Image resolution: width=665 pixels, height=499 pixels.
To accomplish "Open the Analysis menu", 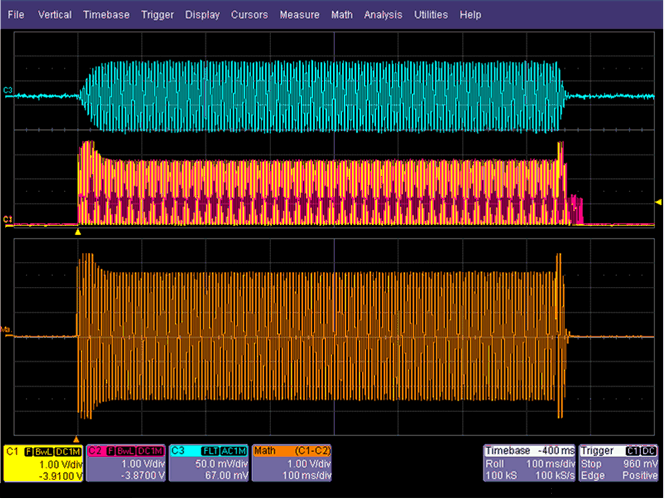I will [x=383, y=15].
